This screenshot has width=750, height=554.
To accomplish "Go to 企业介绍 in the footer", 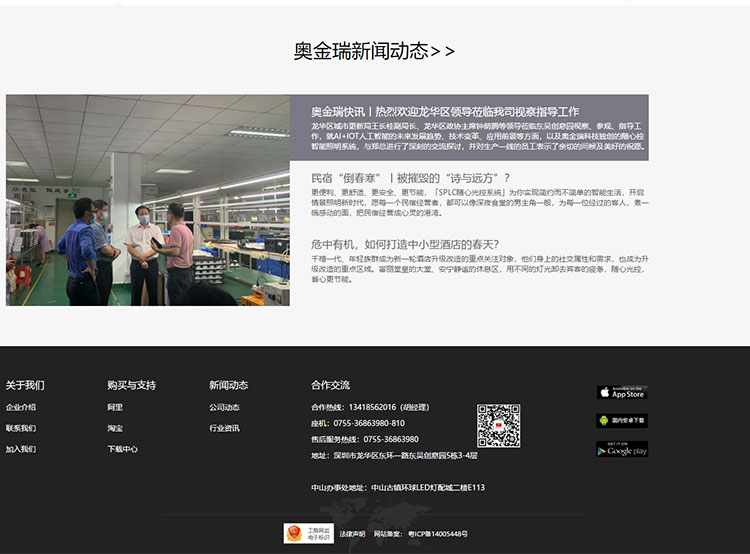I will 21,407.
